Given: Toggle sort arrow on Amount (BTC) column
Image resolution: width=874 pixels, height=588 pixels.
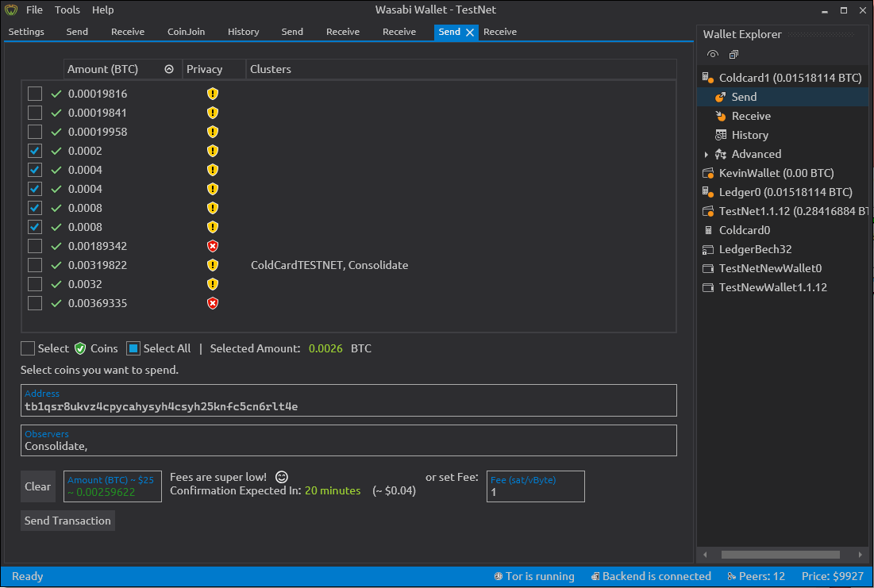Looking at the screenshot, I should pyautogui.click(x=169, y=69).
